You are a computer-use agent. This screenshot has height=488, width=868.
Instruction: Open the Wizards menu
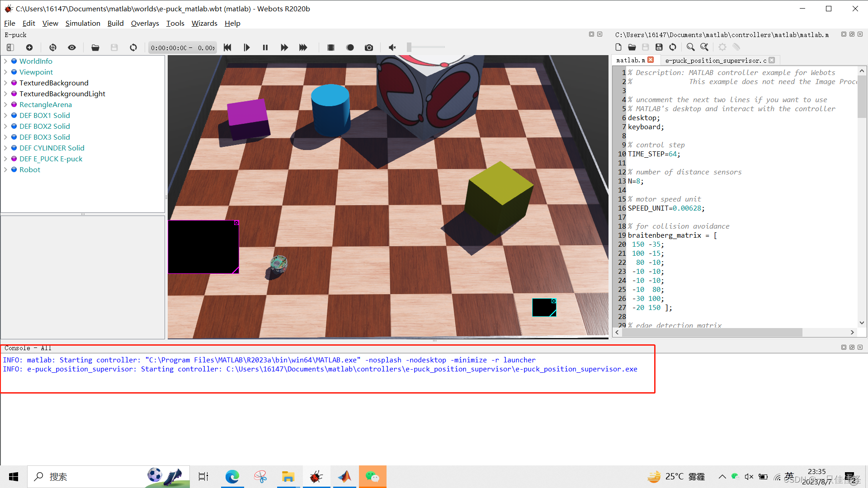pos(204,23)
